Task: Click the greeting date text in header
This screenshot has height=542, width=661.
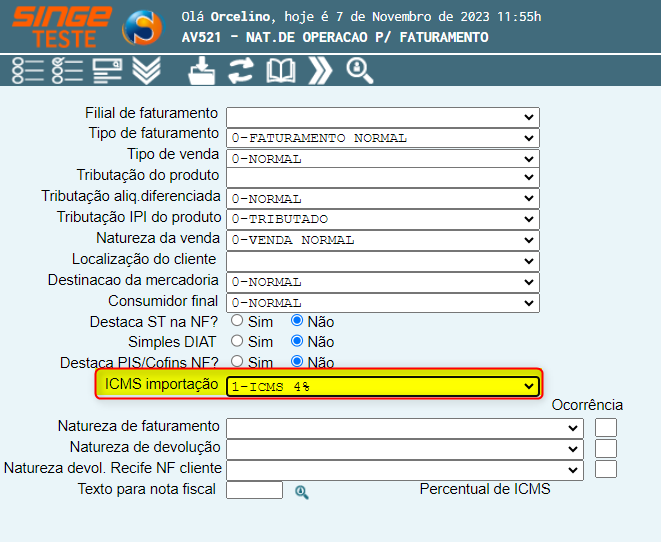Action: [x=361, y=17]
